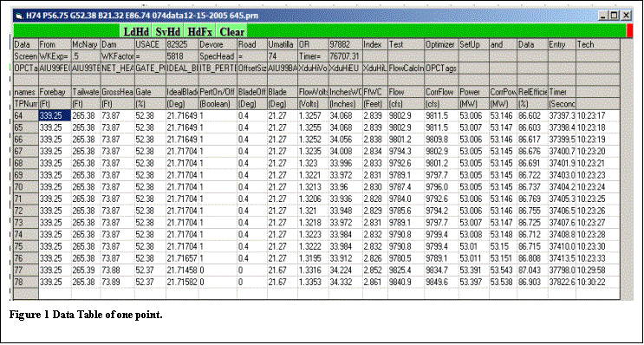Click highlighted Forebay cell 339.25 in row 64

click(x=55, y=115)
